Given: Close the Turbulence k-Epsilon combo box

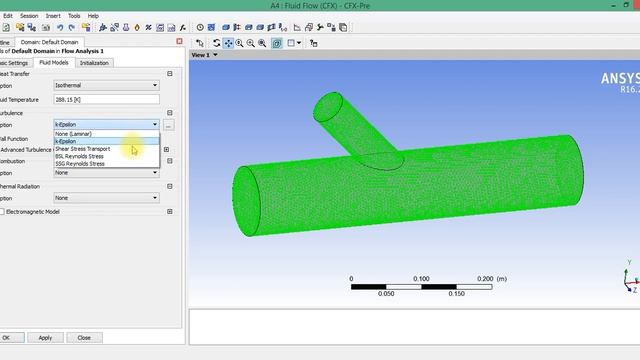Looking at the screenshot, I should 106,124.
